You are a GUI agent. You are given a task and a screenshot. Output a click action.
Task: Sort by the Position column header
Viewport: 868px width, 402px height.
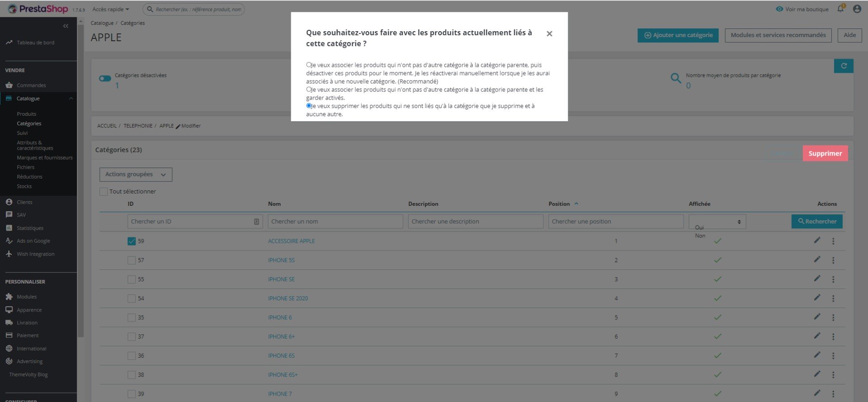click(563, 204)
